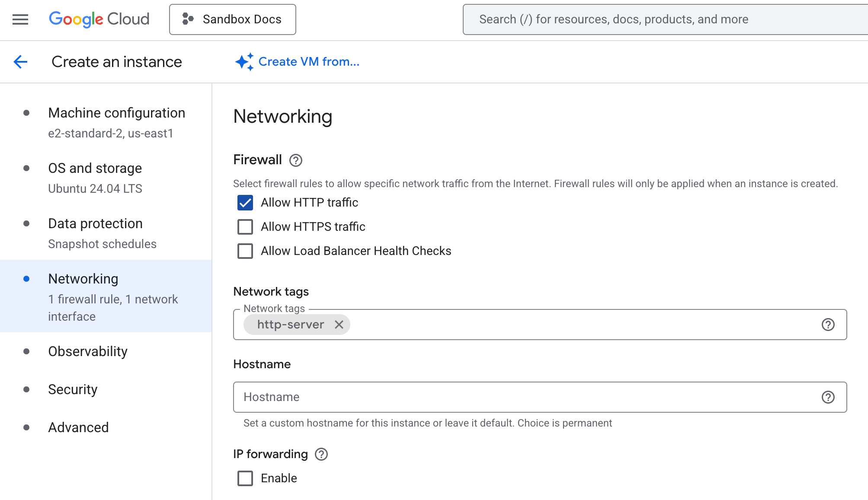The height and width of the screenshot is (500, 868).
Task: Uncheck Allow HTTP traffic
Action: tap(245, 203)
